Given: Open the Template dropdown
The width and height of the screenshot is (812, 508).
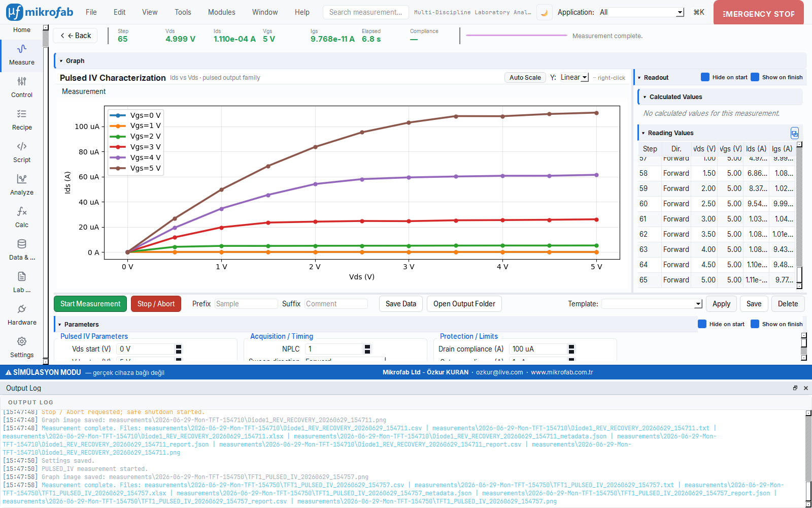Looking at the screenshot, I should [652, 304].
